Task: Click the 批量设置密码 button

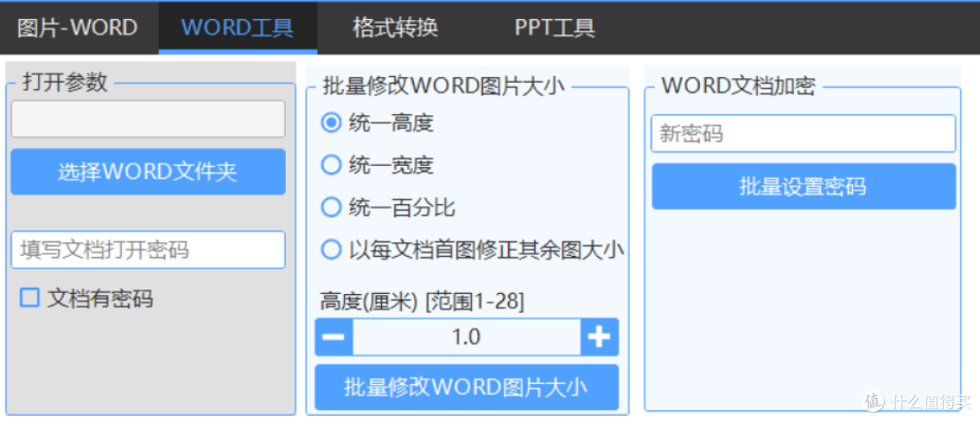Action: click(x=803, y=186)
